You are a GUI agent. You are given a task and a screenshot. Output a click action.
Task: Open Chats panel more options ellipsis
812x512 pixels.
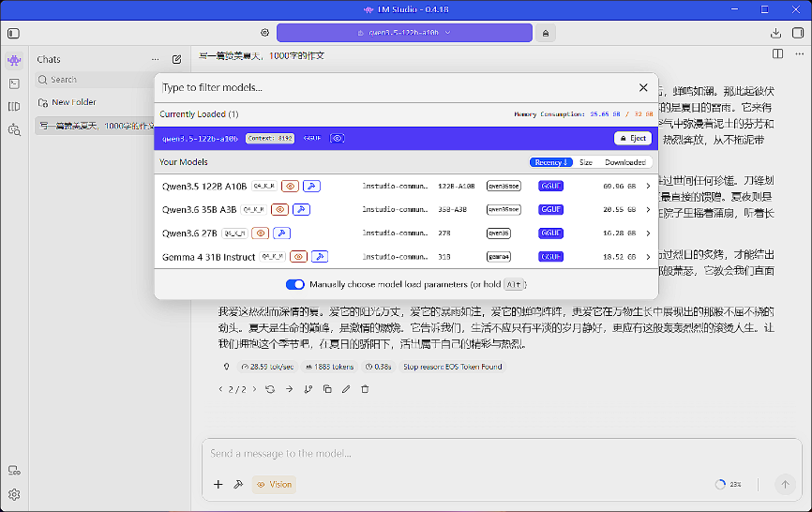[x=155, y=59]
